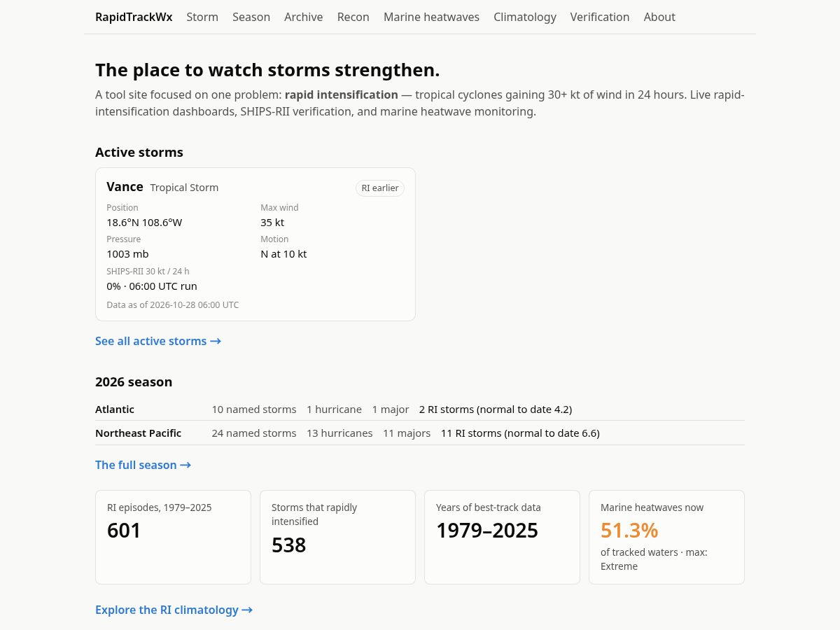Click 'of tracked waters · max: Extreme' text
Image resolution: width=840 pixels, height=630 pixels.
tap(654, 559)
